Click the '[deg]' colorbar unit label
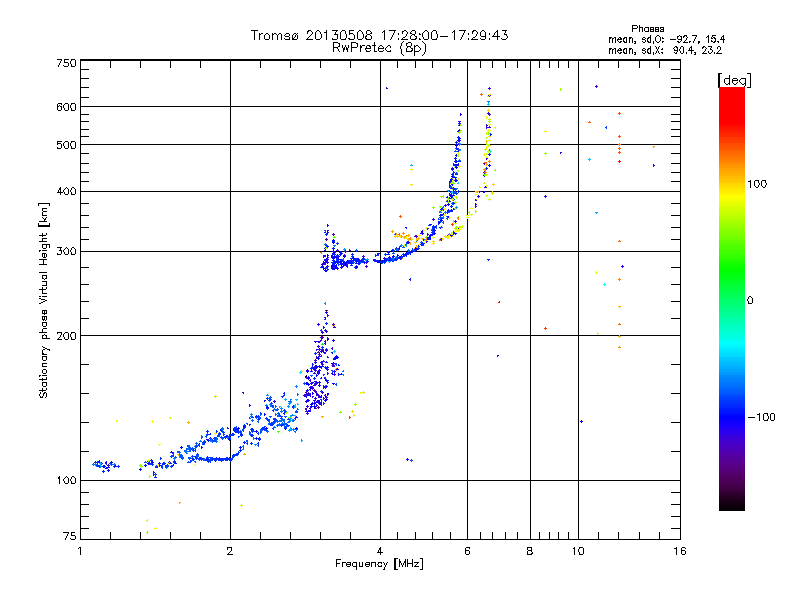 (734, 80)
